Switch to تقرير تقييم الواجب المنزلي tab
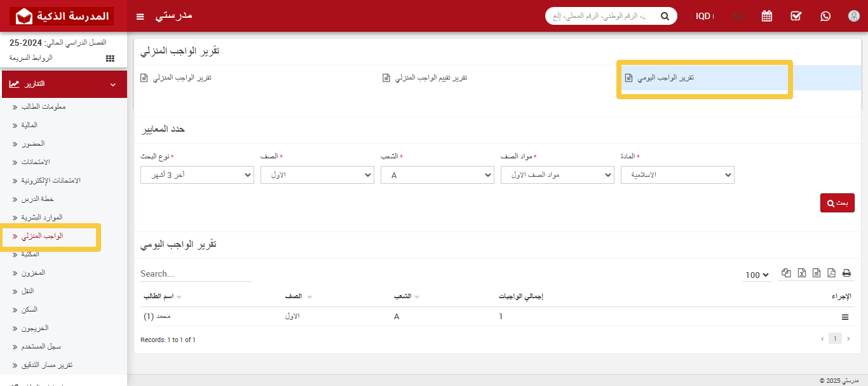Screen dimensions: 868x386 (426, 77)
